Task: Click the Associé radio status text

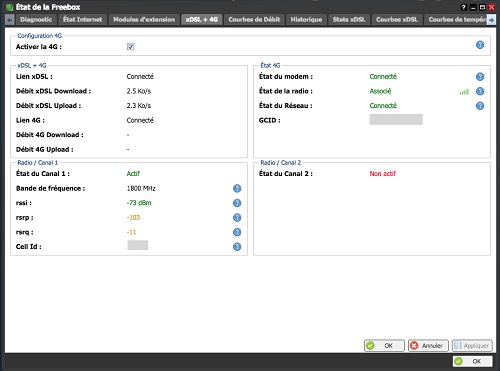Action: click(380, 91)
